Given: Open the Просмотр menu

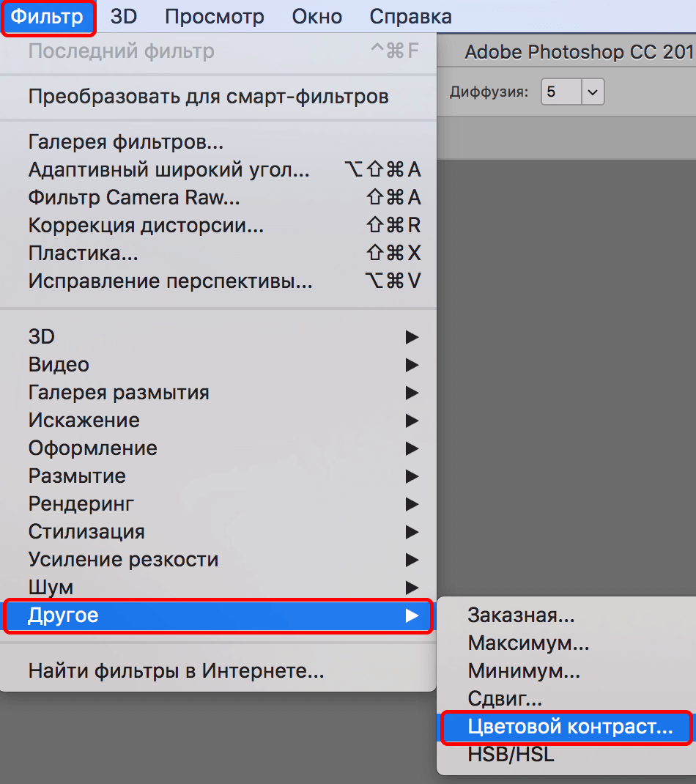Looking at the screenshot, I should pos(214,17).
